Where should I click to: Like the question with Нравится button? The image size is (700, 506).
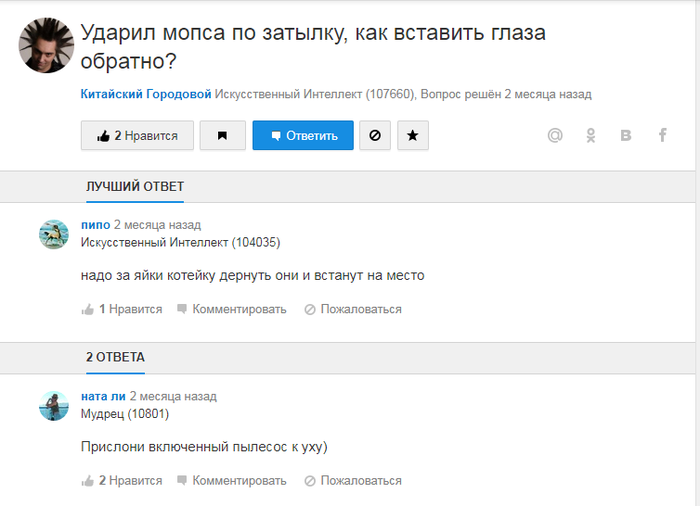[x=137, y=136]
